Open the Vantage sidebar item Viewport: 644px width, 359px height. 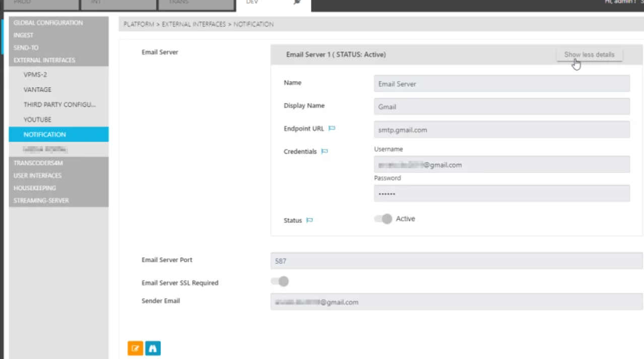coord(37,90)
